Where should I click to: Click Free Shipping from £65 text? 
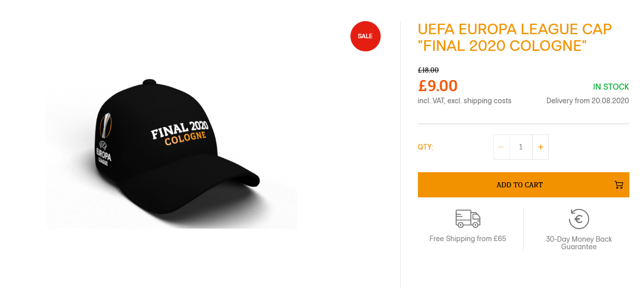click(x=468, y=239)
